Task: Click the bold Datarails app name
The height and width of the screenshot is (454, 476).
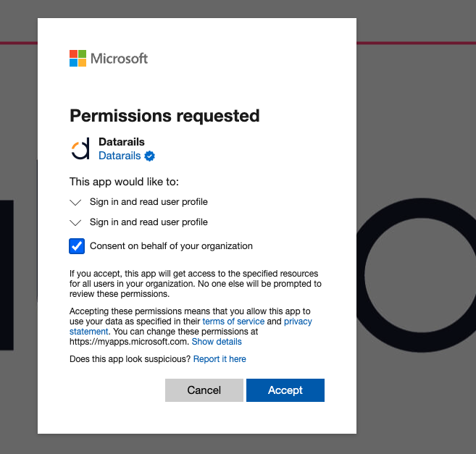Action: [x=122, y=142]
